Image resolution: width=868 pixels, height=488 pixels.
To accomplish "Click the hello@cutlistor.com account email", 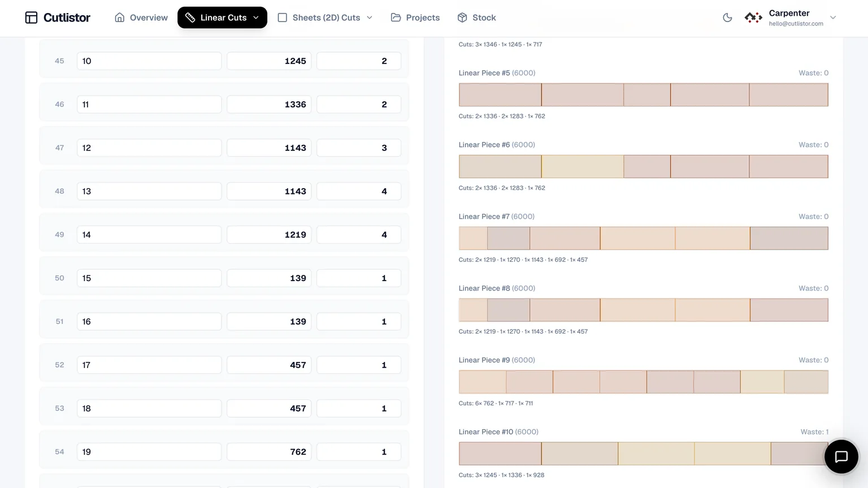I will point(796,24).
